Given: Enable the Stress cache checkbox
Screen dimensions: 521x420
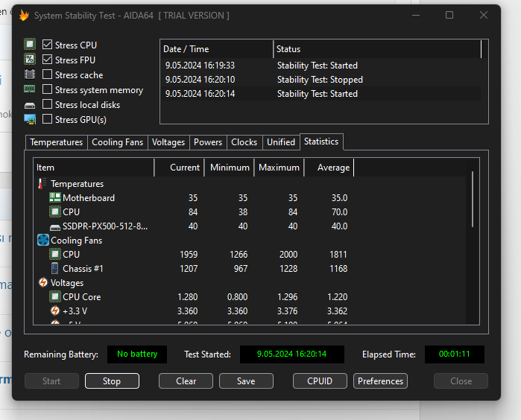Looking at the screenshot, I should pos(47,74).
